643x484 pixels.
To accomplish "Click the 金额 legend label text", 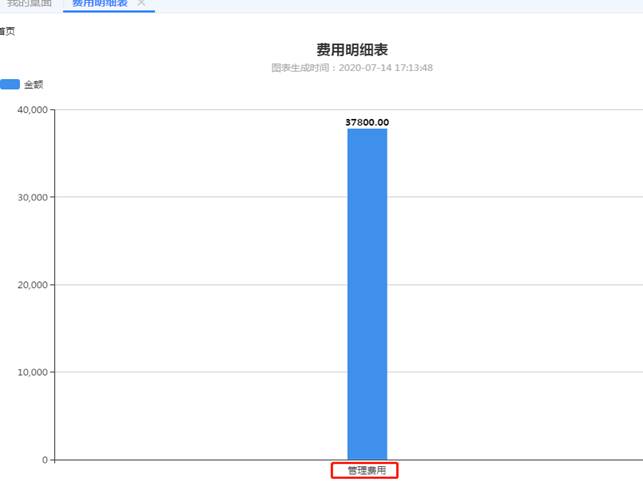I will (33, 85).
